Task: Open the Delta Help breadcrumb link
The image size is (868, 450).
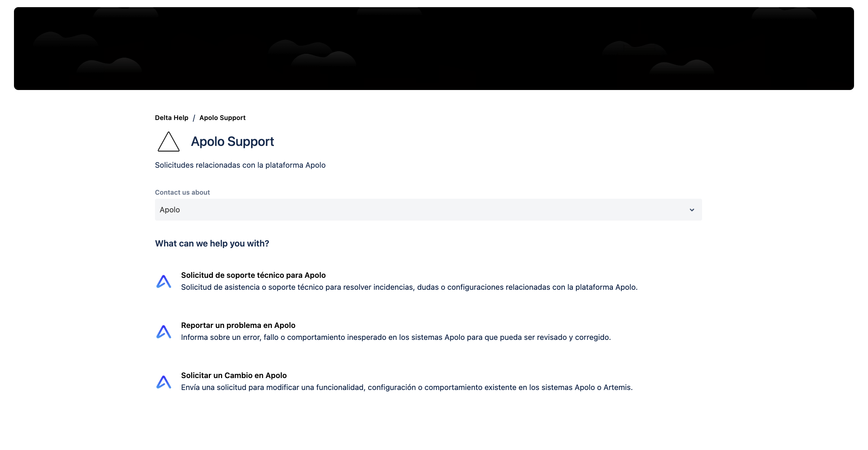Action: pos(171,118)
